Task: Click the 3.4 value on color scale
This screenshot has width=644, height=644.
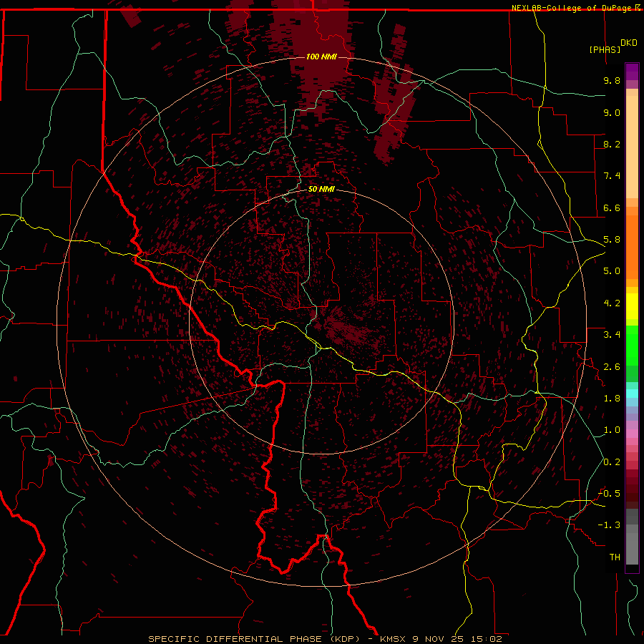Action: tap(612, 335)
